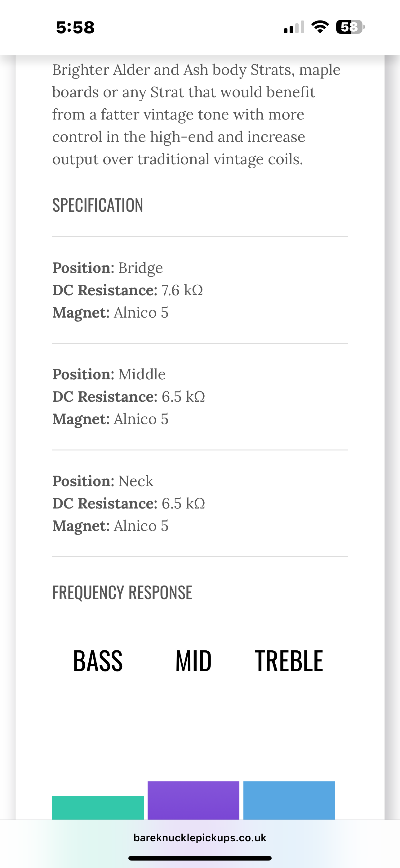Tap the battery level indicator

click(x=350, y=27)
